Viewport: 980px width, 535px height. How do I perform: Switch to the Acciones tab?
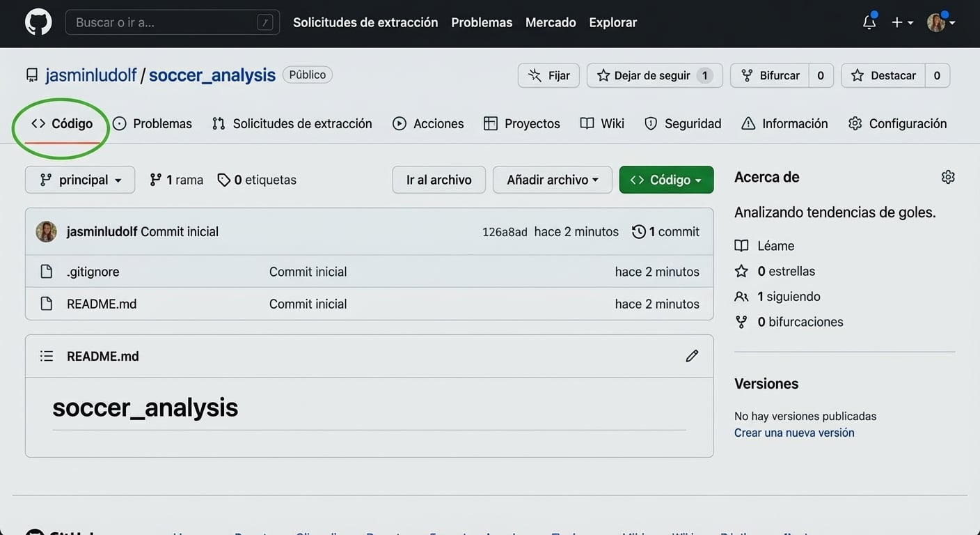click(428, 123)
